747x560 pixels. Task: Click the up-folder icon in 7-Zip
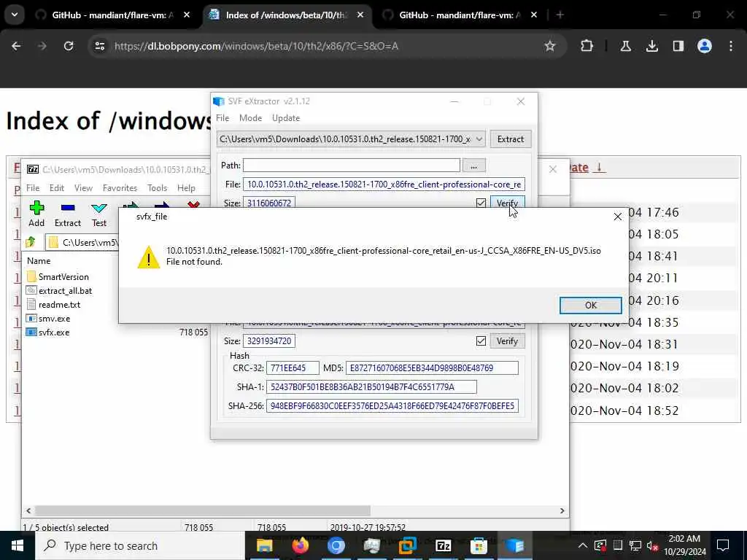(31, 242)
